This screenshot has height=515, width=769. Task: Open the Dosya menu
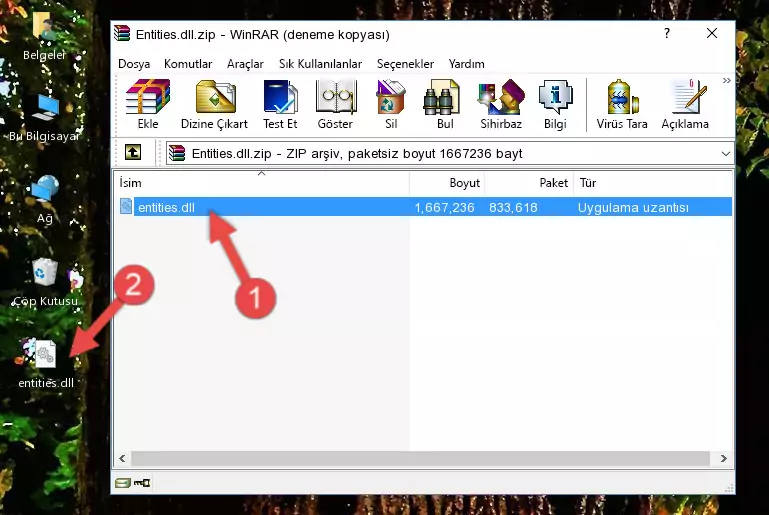(134, 64)
